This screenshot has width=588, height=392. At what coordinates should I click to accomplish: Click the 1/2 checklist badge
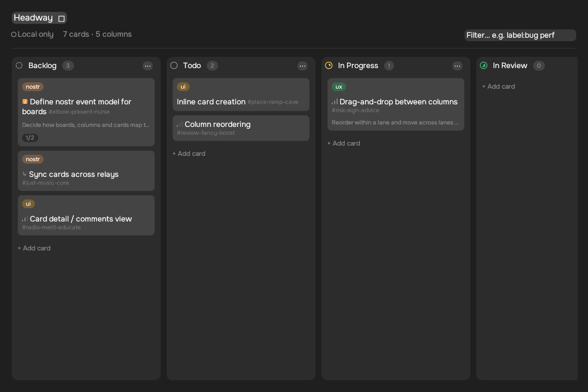tap(30, 138)
